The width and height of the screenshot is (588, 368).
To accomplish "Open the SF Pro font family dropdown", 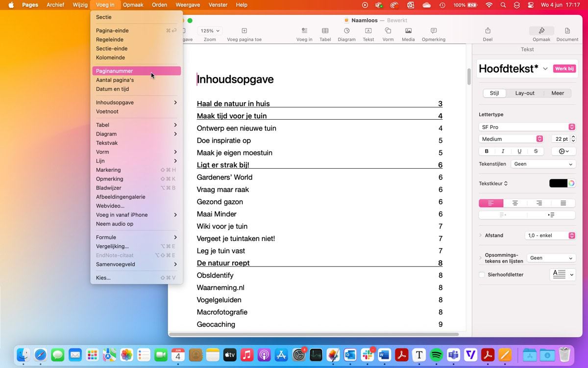I will (527, 127).
